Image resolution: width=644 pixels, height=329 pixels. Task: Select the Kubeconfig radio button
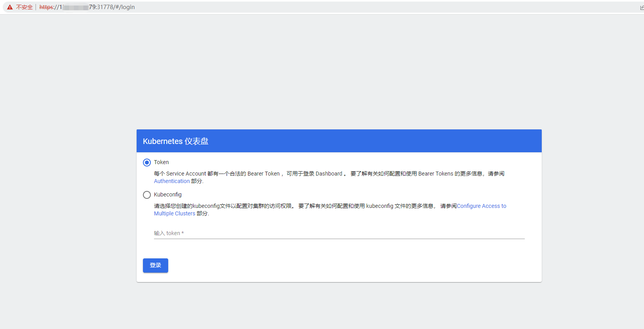[147, 195]
